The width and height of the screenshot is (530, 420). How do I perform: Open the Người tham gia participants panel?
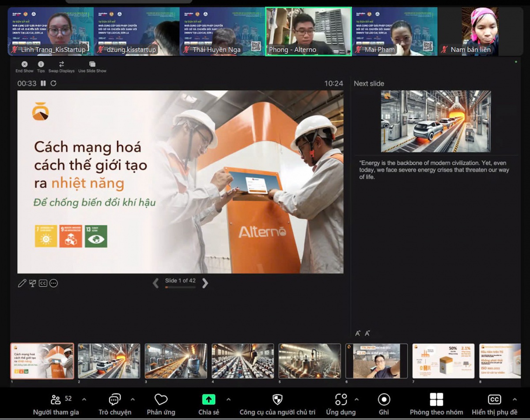[56, 404]
